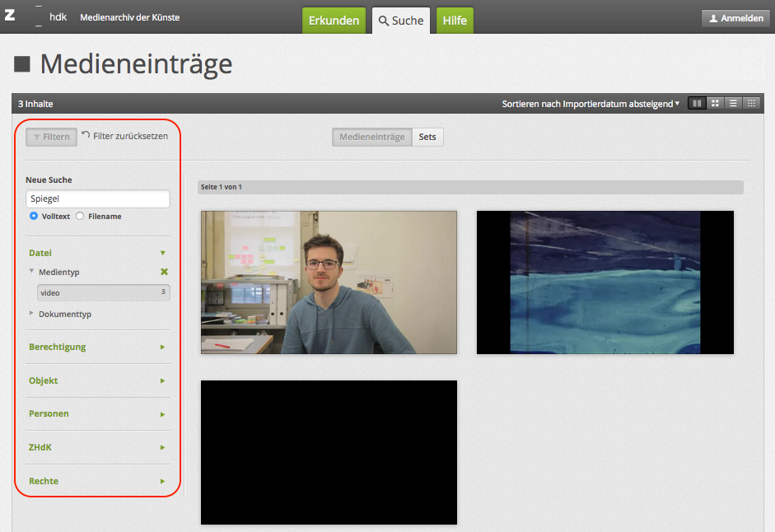Open the Sortieren nach Importierdatum dropdown

(x=591, y=104)
